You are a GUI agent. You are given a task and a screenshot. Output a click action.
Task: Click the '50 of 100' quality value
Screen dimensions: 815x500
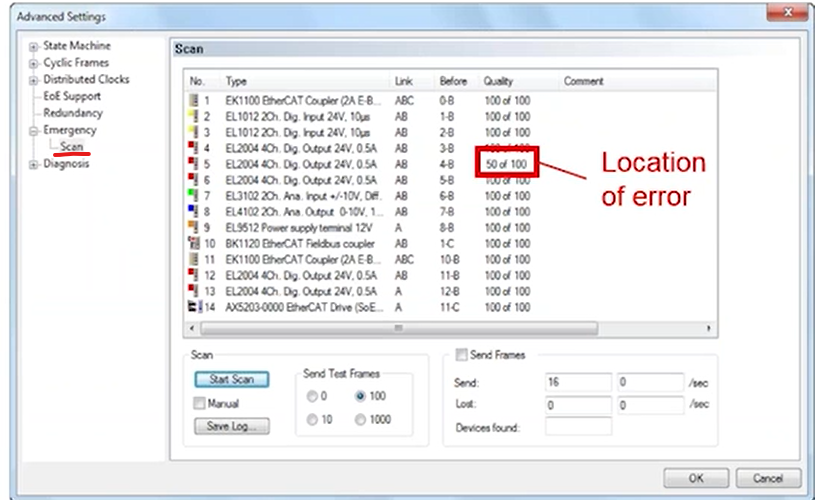506,164
